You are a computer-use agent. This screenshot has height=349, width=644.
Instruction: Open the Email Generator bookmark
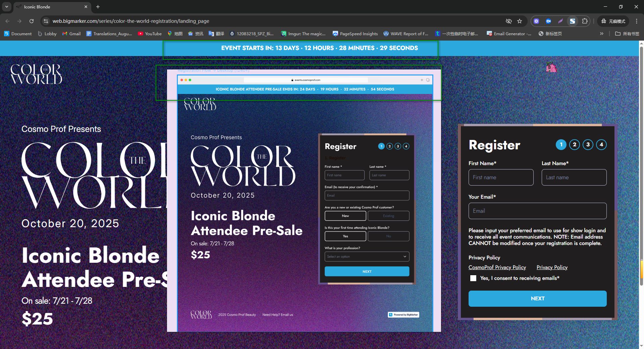coord(509,34)
